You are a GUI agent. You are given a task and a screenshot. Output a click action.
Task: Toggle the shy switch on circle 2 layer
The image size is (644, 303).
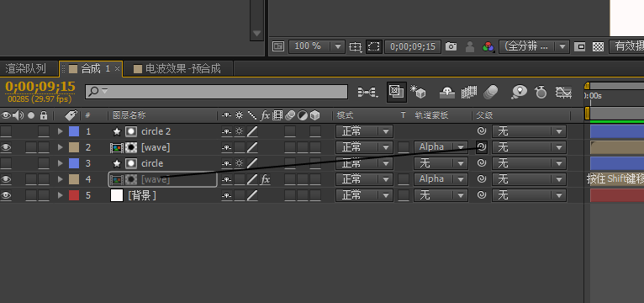[x=227, y=131]
